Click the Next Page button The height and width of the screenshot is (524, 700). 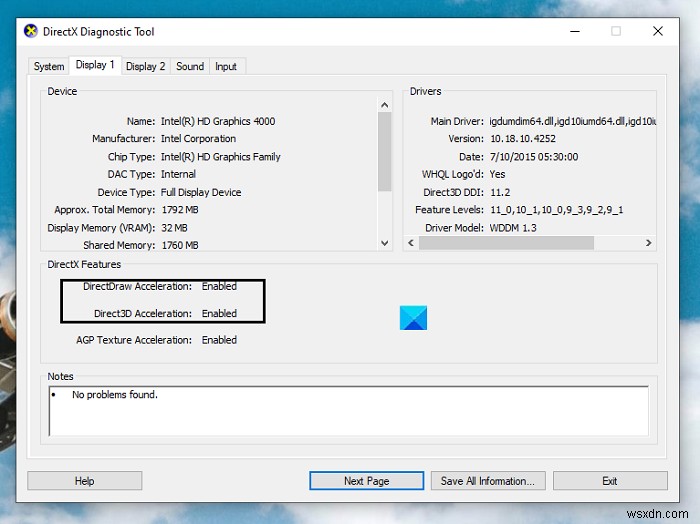tap(367, 481)
